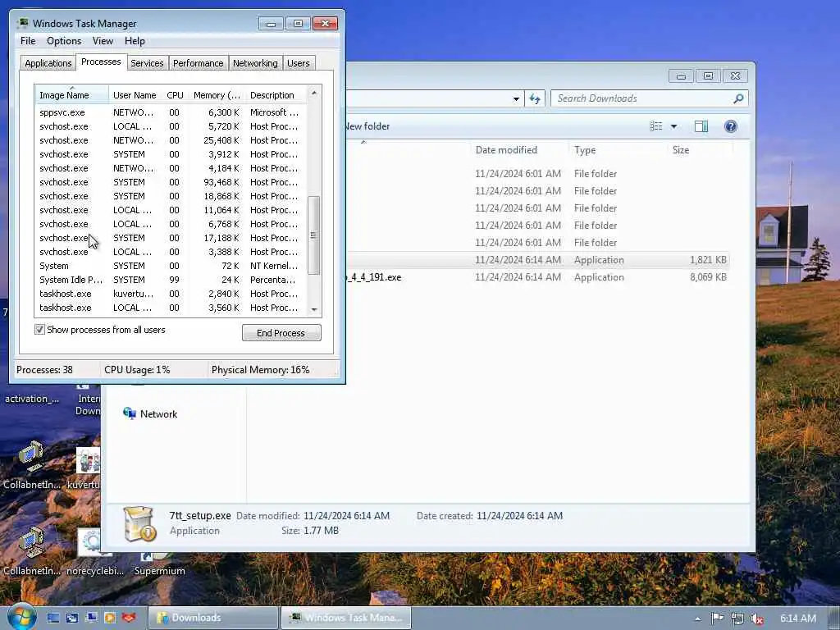Click the orange media player quick launch icon

(110, 618)
